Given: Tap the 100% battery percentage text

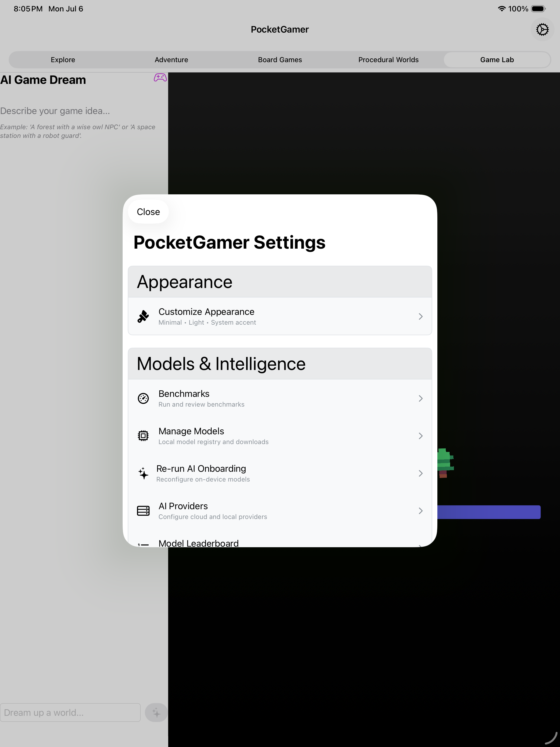Looking at the screenshot, I should [x=518, y=9].
